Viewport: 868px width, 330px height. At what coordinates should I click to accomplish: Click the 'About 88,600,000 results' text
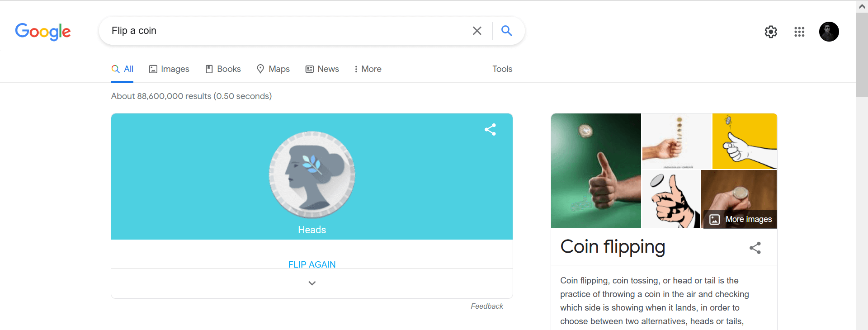coord(191,96)
